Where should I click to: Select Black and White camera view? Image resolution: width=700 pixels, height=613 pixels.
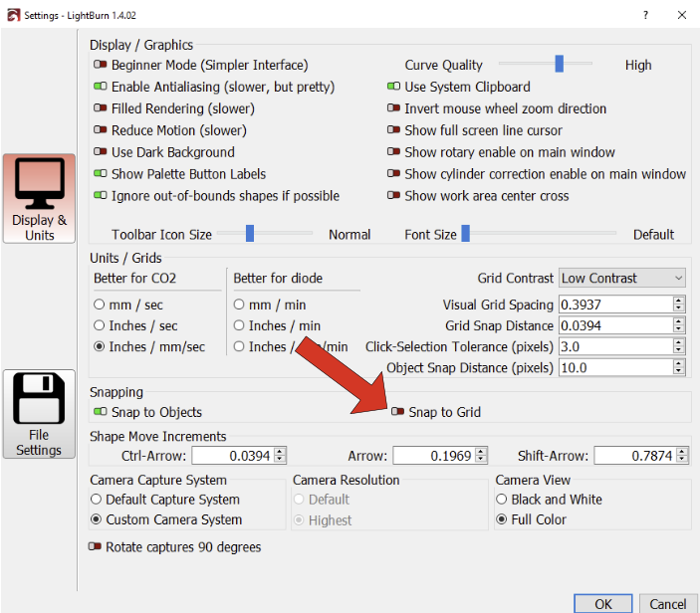coord(501,499)
